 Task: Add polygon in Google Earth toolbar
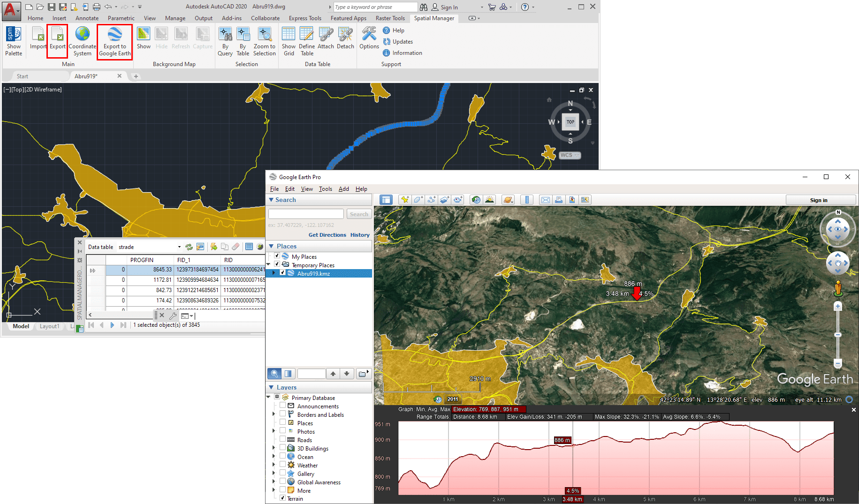[x=418, y=200]
